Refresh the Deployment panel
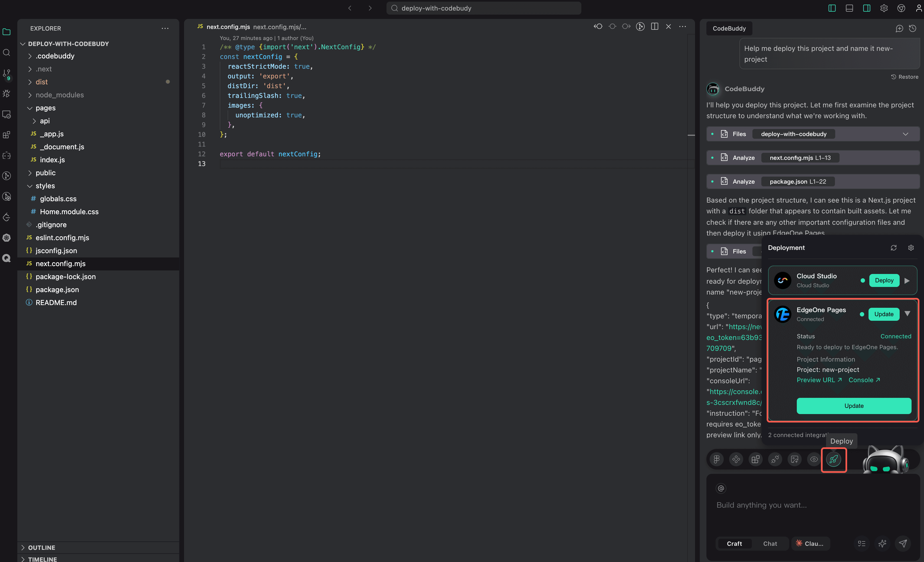The image size is (924, 562). click(x=894, y=248)
